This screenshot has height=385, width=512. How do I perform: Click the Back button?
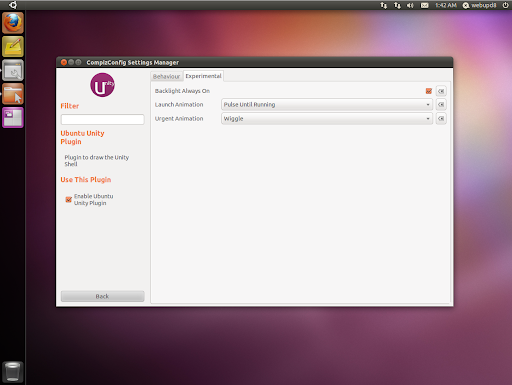(103, 296)
